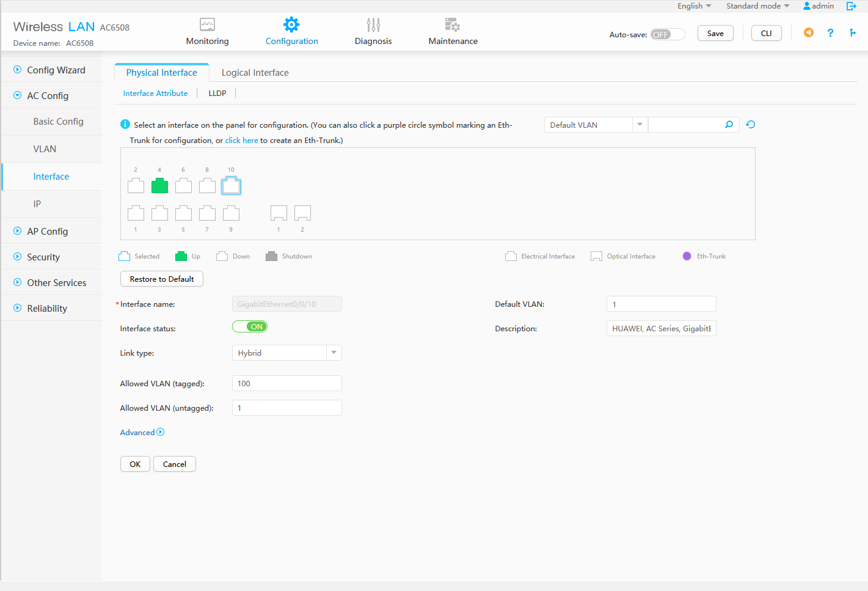Screen dimensions: 868x591
Task: Switch to the Logical Interface tab
Action: 255,72
